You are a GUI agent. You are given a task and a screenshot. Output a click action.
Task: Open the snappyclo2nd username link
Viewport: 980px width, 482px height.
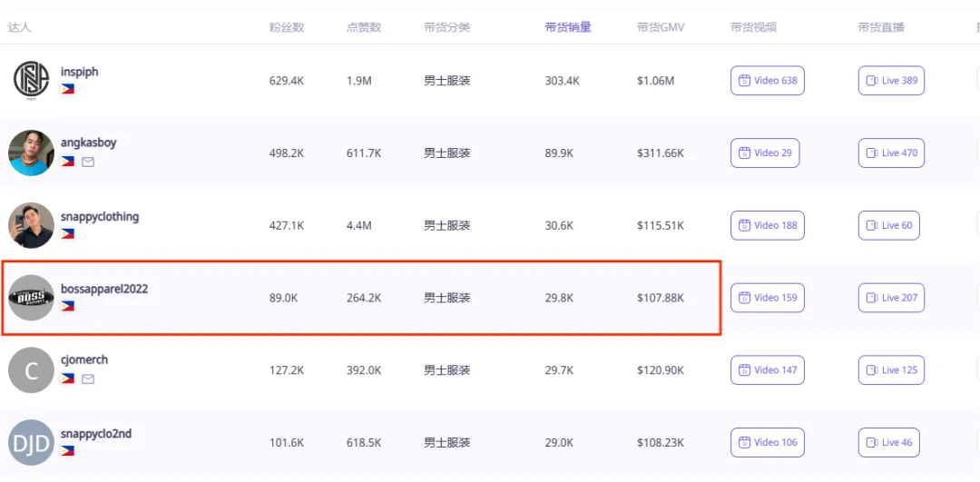pos(96,434)
